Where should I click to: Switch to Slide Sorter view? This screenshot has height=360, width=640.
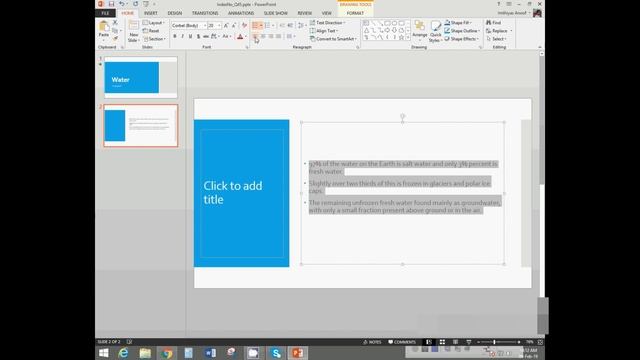tap(442, 342)
